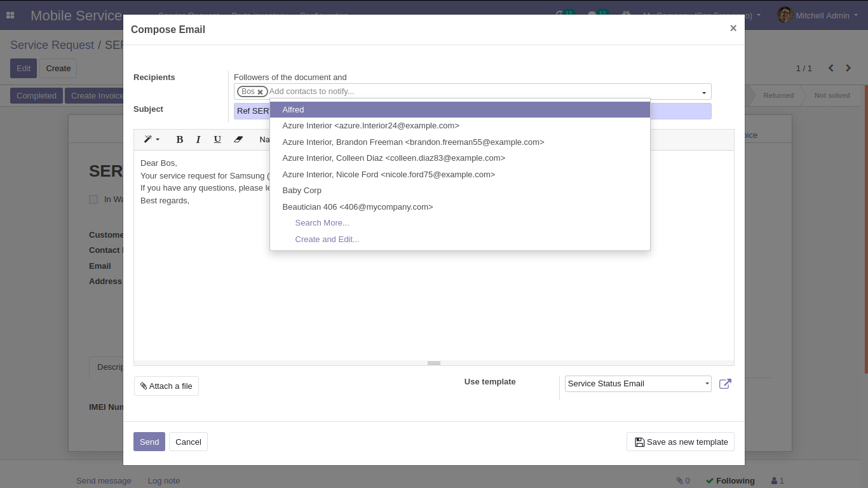Pick Brandon Freeman from suggestions
This screenshot has width=868, height=488.
pyautogui.click(x=460, y=142)
